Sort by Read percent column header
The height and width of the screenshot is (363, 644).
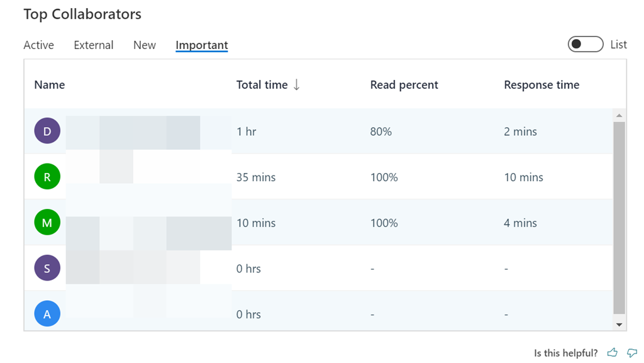click(404, 85)
